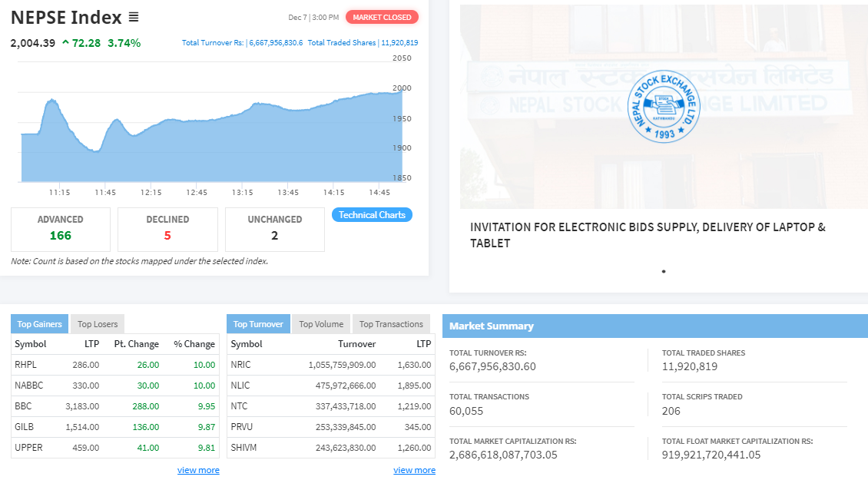This screenshot has width=868, height=480.
Task: Select PRVU symbol in Top Turnover
Action: pos(242,427)
